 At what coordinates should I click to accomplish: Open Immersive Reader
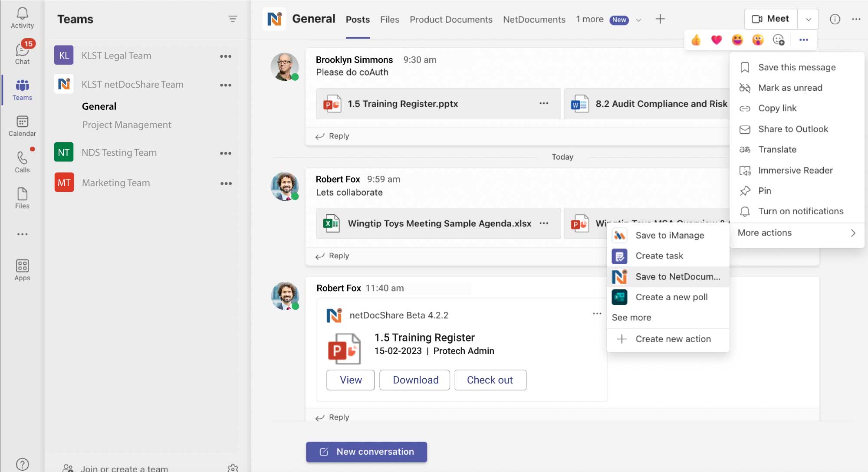(797, 170)
